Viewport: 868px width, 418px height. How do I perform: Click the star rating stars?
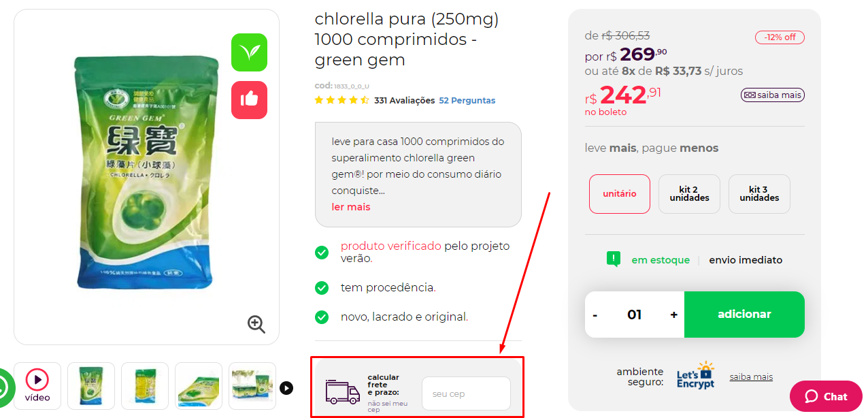(x=341, y=100)
